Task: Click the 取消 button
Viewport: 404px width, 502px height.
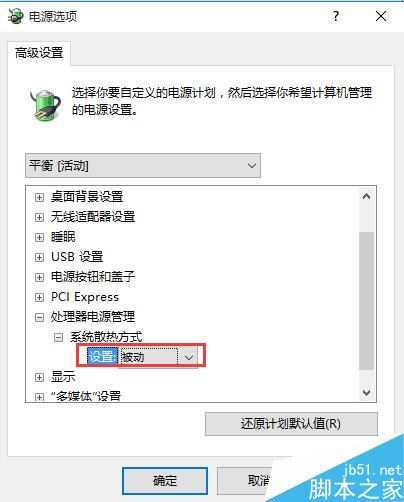Action: click(x=259, y=480)
